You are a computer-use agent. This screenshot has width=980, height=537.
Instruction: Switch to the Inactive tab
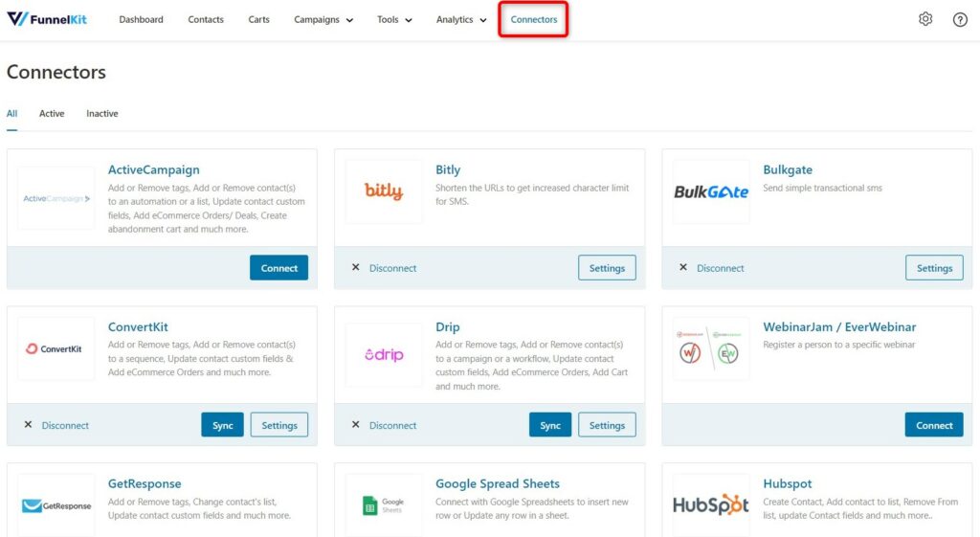[x=101, y=114]
